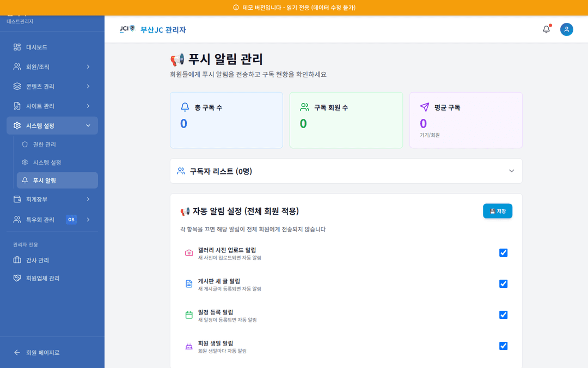The width and height of the screenshot is (588, 368).
Task: Click the document icon beside 게시판 새 글 알림
Action: click(189, 283)
